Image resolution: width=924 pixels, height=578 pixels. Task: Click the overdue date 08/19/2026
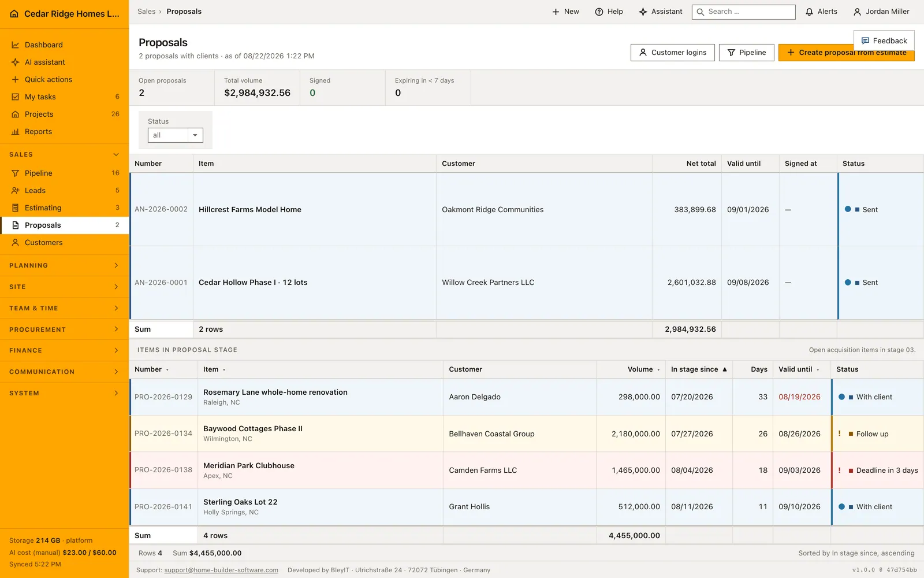pyautogui.click(x=799, y=397)
